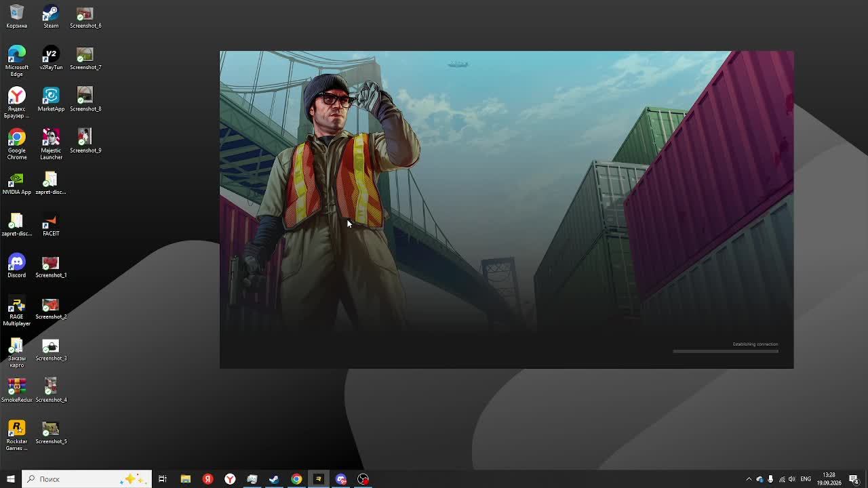The image size is (868, 488).
Task: Select the Screenshot_4 desktop file
Action: pos(51,391)
